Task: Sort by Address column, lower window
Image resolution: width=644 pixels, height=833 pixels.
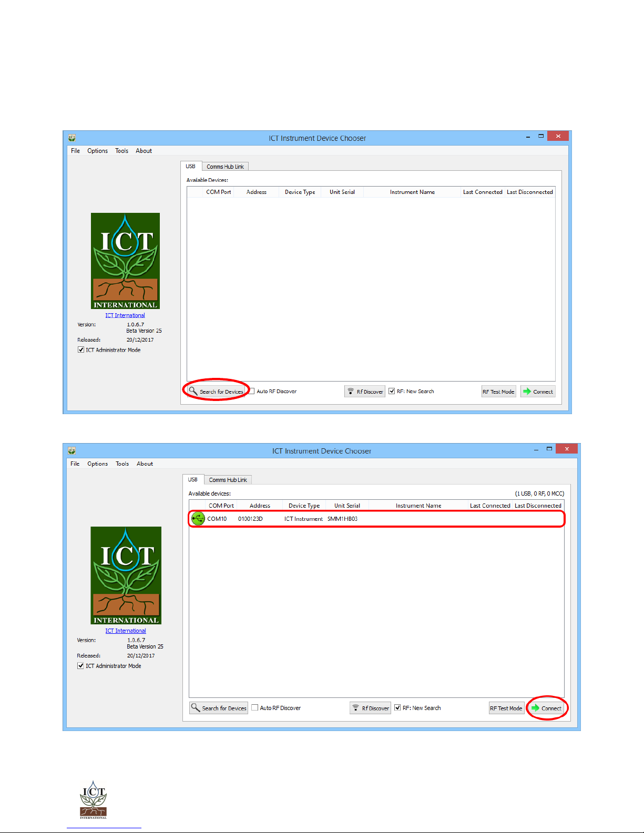Action: 260,506
